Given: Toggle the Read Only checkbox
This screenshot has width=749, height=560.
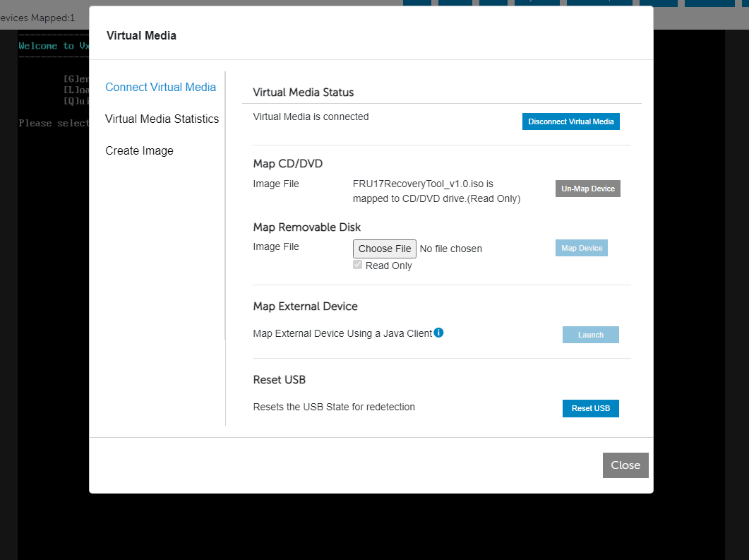Looking at the screenshot, I should click(x=357, y=264).
